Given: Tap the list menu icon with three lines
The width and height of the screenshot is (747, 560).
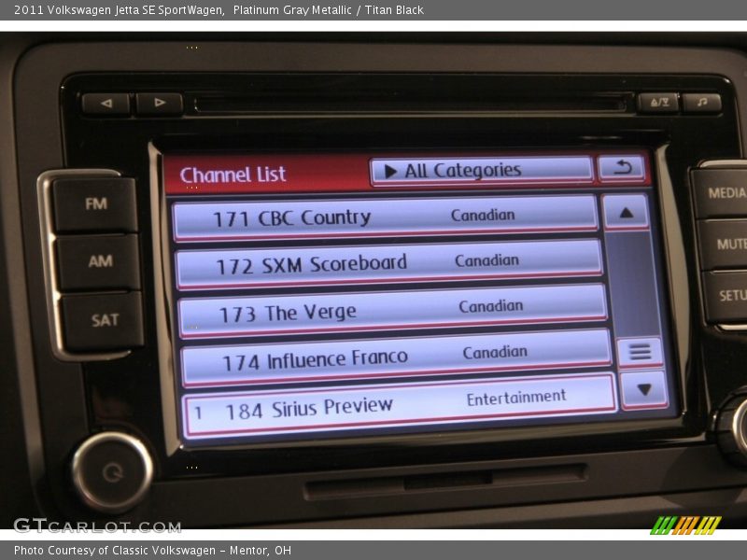Looking at the screenshot, I should pos(640,353).
